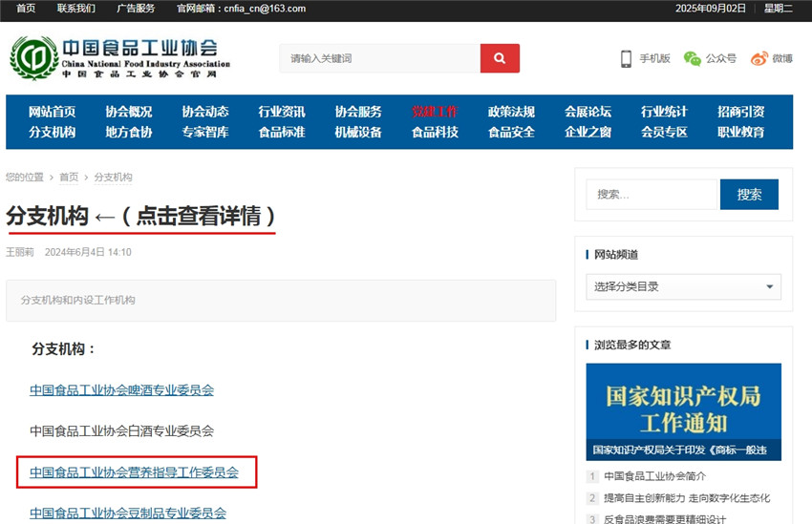
Task: Open the 行业资讯 menu item
Action: [x=282, y=112]
